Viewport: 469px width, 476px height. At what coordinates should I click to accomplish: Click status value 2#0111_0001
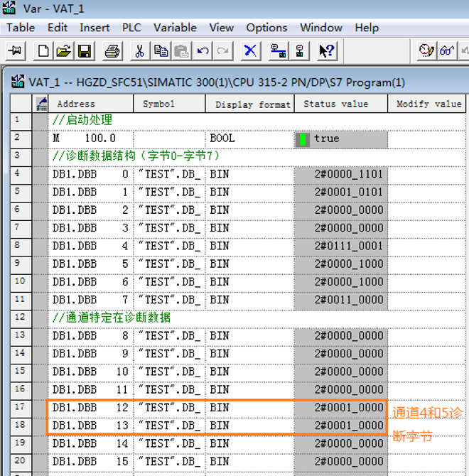(x=341, y=247)
